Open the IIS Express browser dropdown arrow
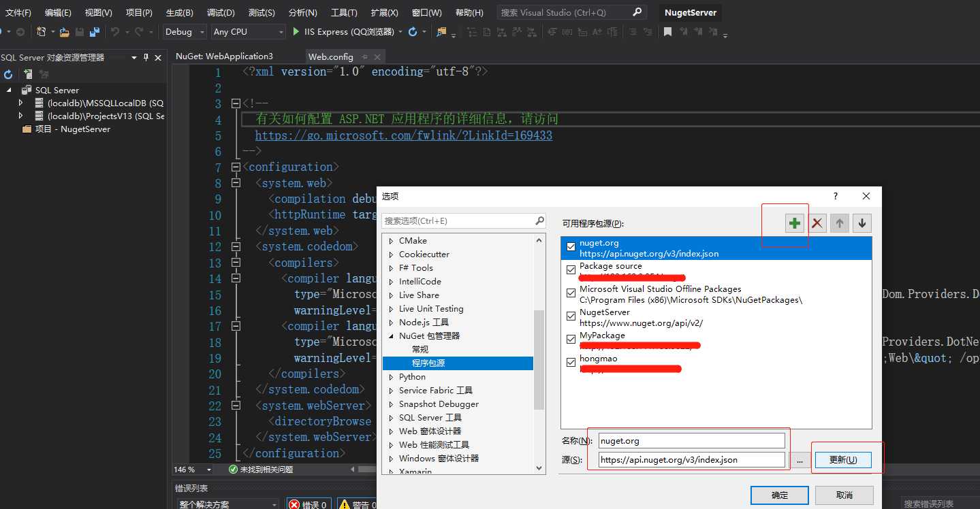Image resolution: width=980 pixels, height=509 pixels. (x=400, y=32)
